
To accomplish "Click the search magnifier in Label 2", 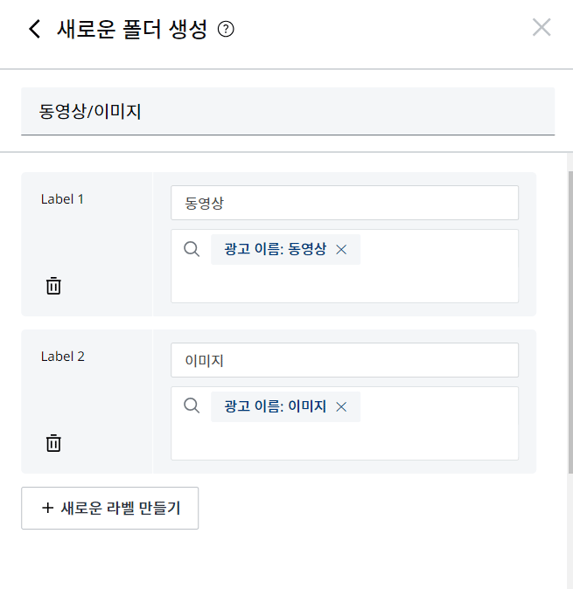I will click(x=192, y=406).
